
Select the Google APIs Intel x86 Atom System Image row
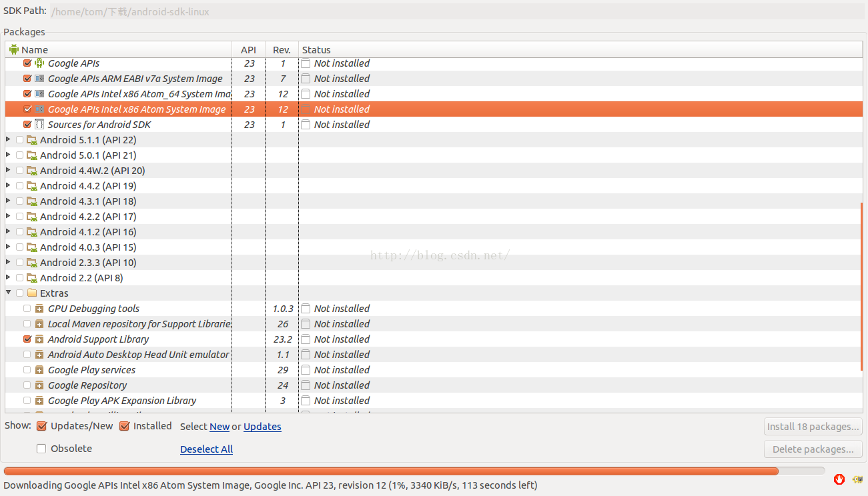click(x=434, y=109)
